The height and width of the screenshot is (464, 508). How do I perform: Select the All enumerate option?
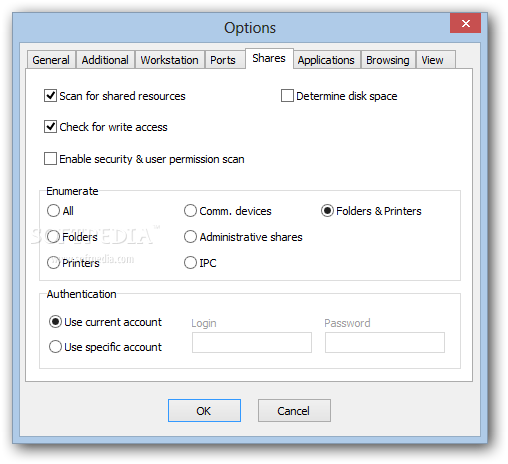pos(53,211)
